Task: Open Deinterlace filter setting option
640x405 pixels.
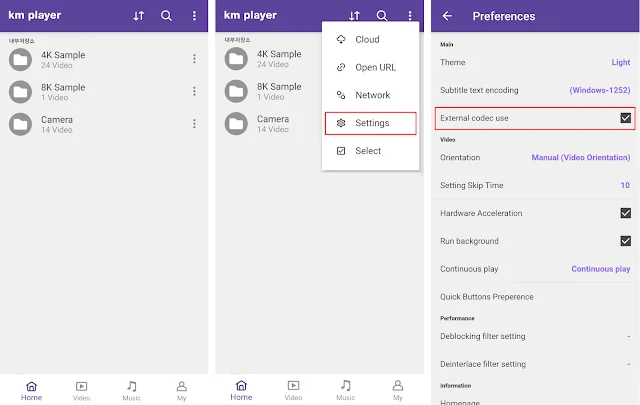Action: (x=535, y=364)
